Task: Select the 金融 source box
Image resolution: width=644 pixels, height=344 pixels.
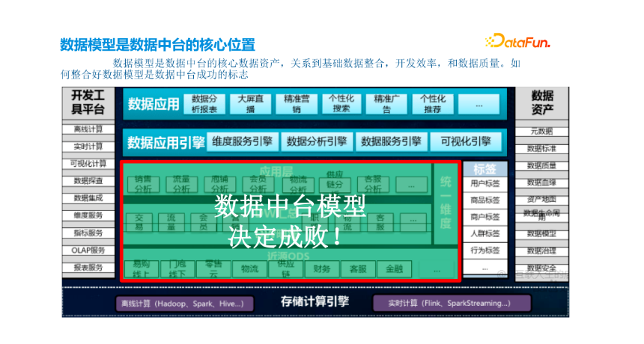Action: pos(395,269)
